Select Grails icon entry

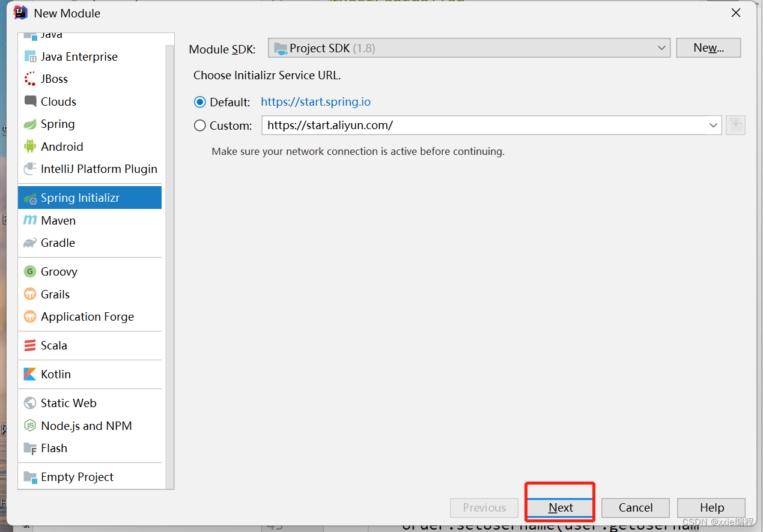pos(30,294)
